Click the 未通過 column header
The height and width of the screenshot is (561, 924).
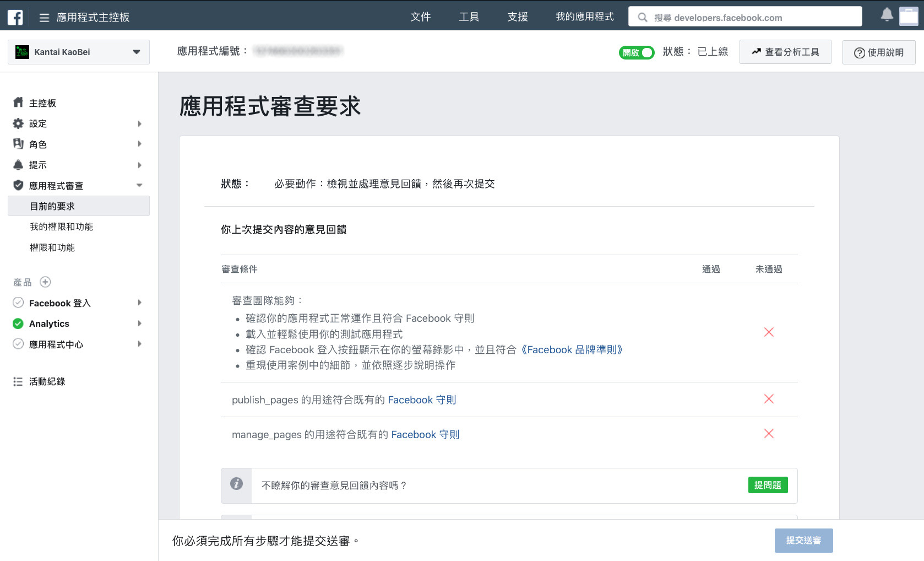coord(769,269)
